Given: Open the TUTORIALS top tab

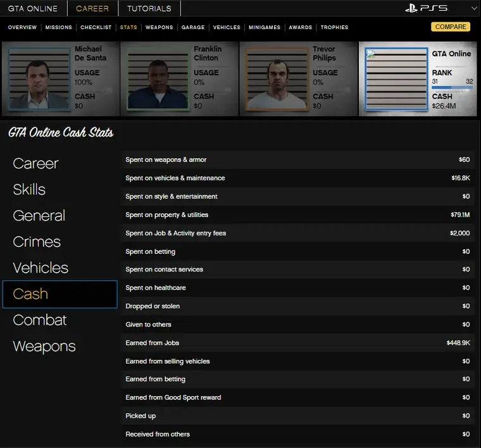Looking at the screenshot, I should (x=149, y=8).
